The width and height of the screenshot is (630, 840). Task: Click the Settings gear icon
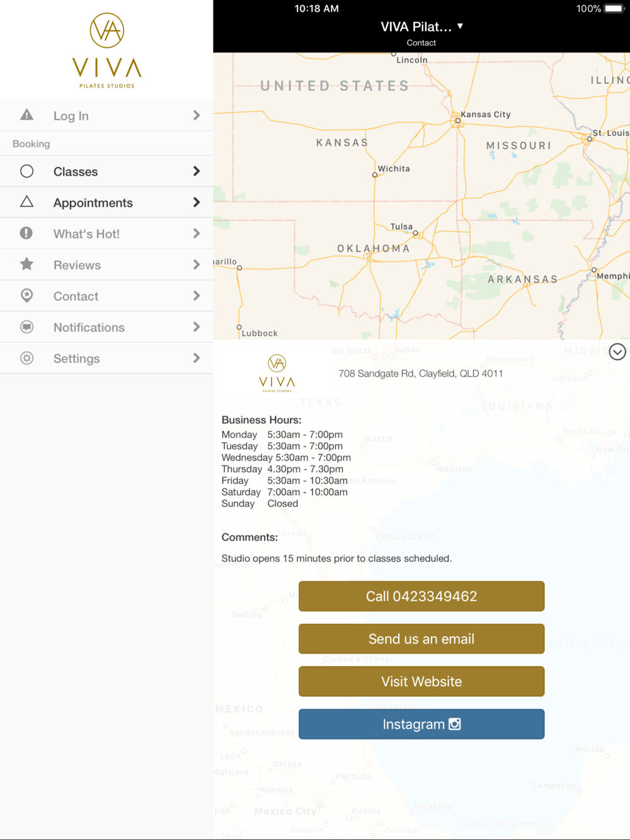tap(26, 358)
